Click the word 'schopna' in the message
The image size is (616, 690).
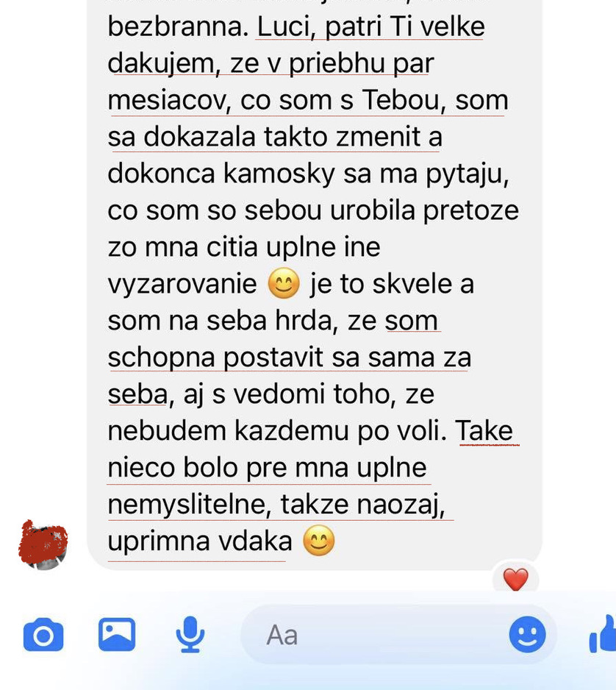[162, 358]
